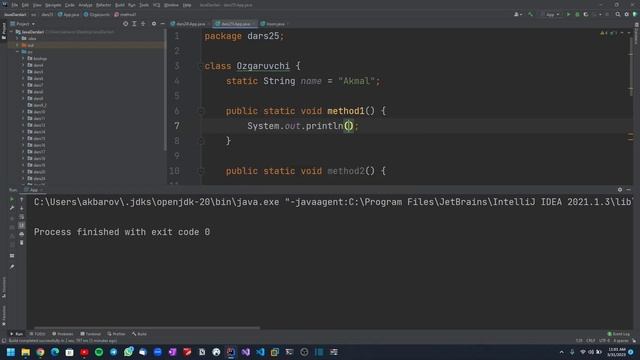Click the Debug bug icon in top toolbar
Screen dimensions: 640x360
(x=577, y=14)
